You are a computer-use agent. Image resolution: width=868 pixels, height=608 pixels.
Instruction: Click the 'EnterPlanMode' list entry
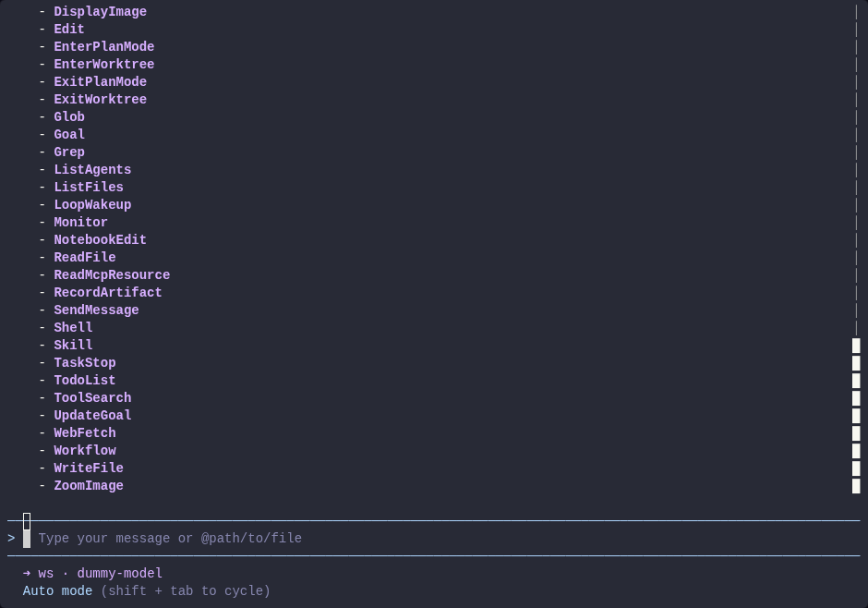pyautogui.click(x=104, y=46)
